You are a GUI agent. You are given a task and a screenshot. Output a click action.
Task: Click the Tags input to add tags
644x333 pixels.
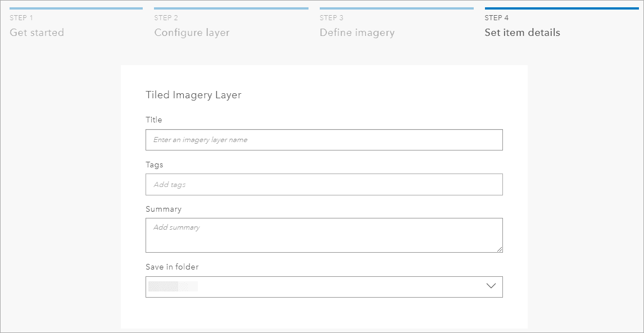pyautogui.click(x=324, y=184)
